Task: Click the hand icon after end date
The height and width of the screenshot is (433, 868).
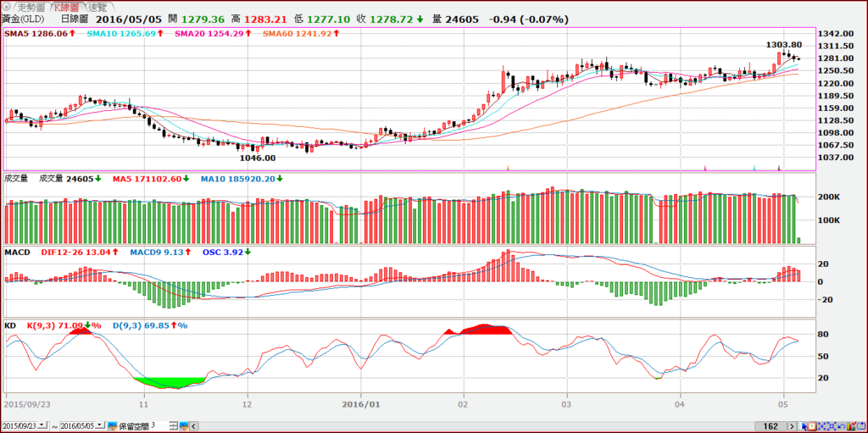Action: 113,426
